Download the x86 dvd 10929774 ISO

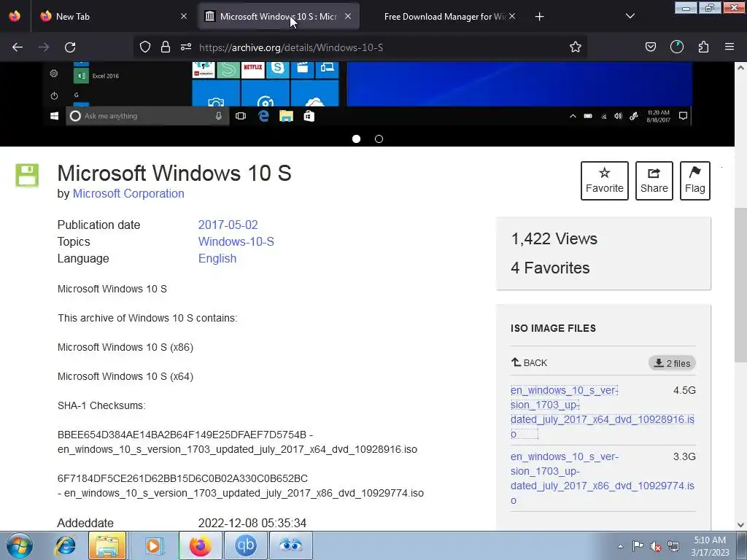602,478
